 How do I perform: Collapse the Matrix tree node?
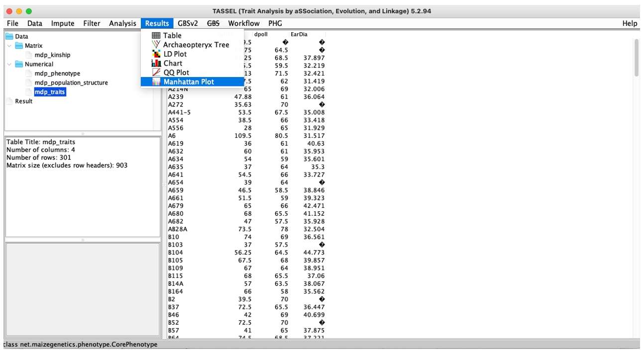(9, 46)
